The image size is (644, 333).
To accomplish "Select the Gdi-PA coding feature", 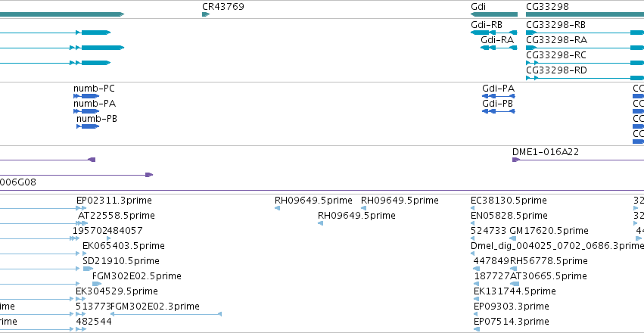I will (x=498, y=96).
